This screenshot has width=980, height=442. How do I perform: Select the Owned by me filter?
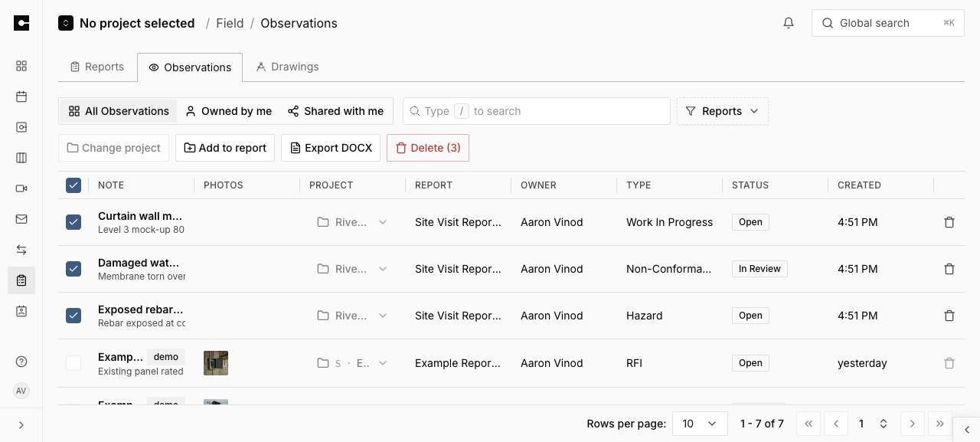click(x=228, y=111)
